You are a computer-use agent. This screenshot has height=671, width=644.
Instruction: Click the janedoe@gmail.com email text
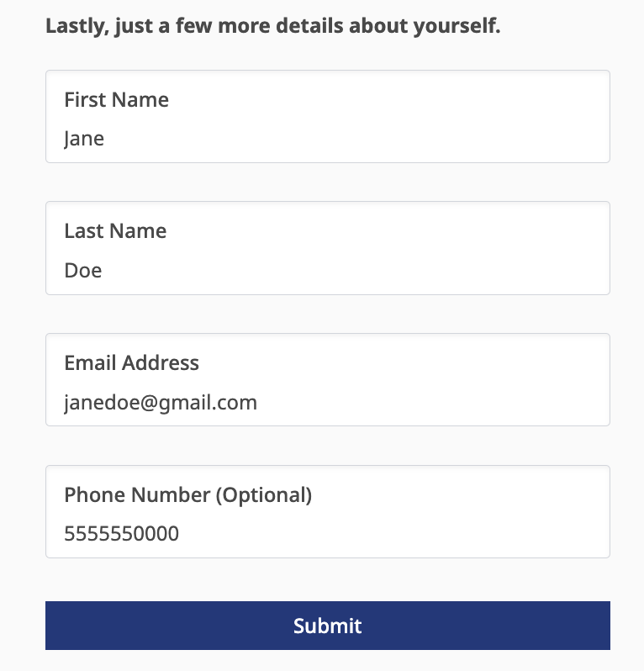[x=161, y=403]
